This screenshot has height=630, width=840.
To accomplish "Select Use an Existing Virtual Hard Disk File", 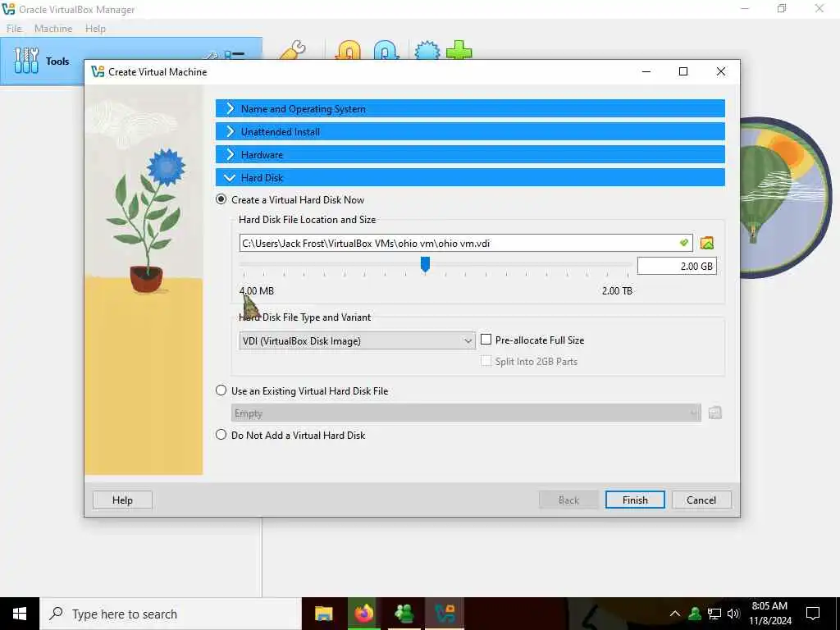I will [x=221, y=390].
